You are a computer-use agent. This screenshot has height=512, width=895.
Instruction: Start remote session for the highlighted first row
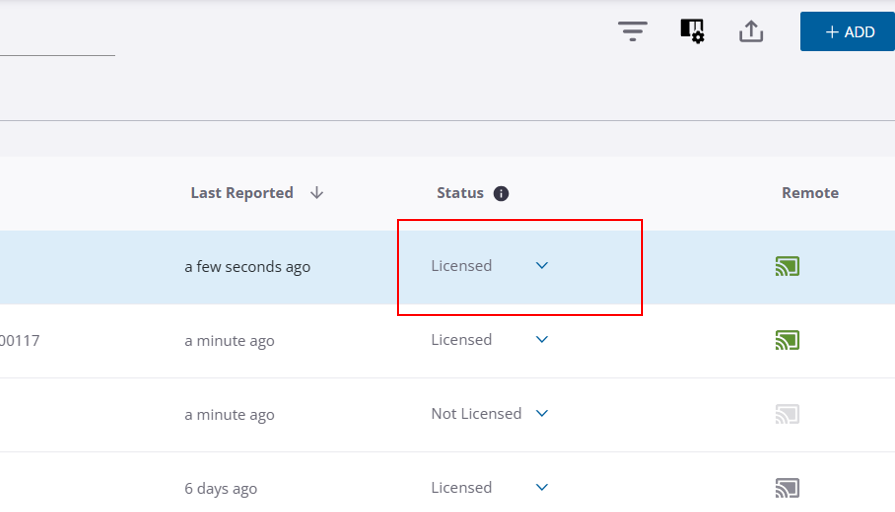(x=787, y=266)
